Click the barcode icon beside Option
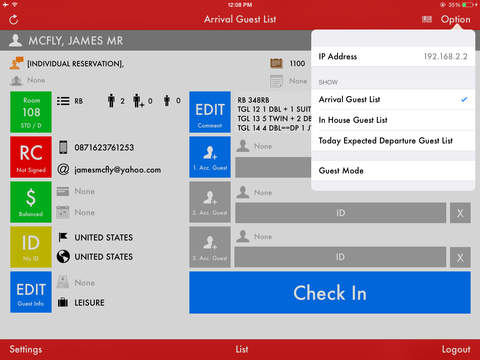 point(427,19)
